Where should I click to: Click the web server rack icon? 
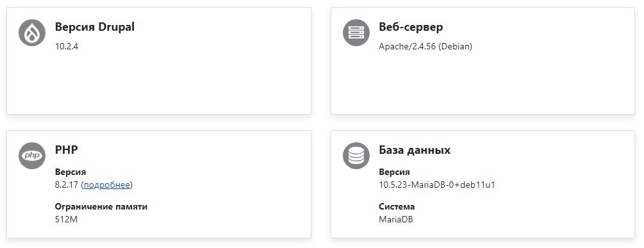click(x=356, y=33)
